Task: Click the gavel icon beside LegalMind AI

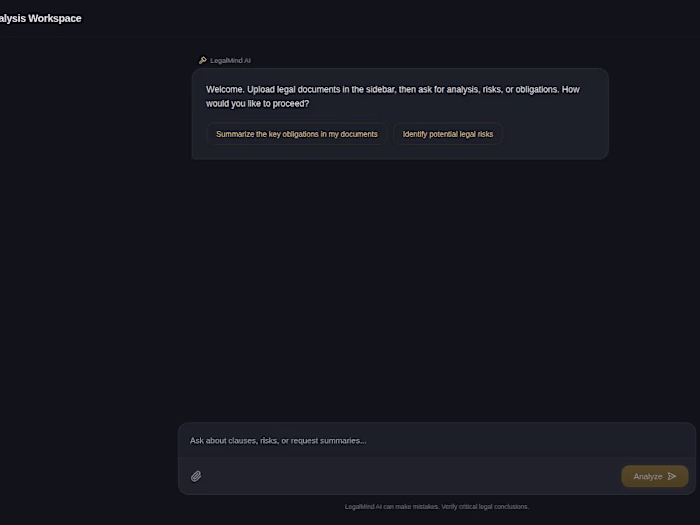Action: (203, 60)
